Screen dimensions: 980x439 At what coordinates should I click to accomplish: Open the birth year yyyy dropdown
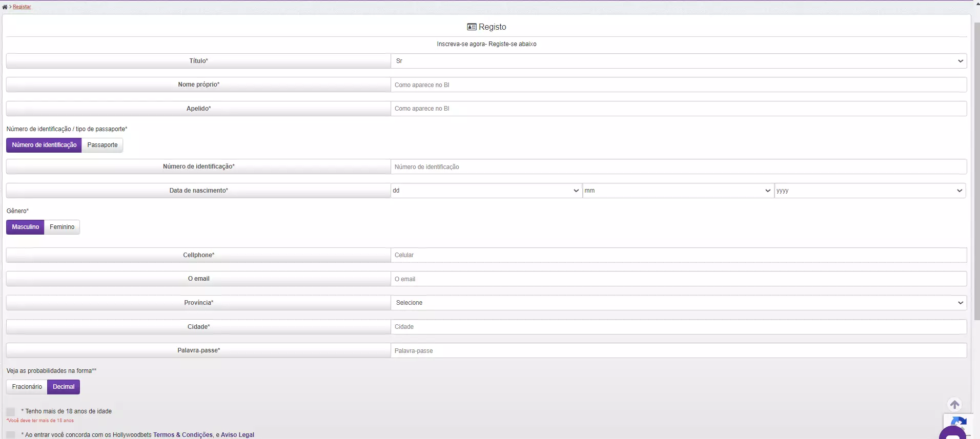point(869,191)
